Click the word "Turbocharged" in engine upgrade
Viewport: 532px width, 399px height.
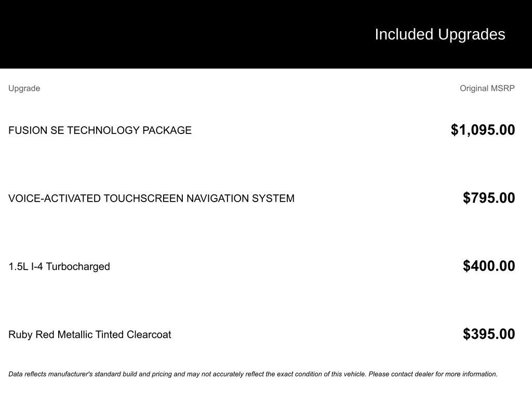click(78, 267)
